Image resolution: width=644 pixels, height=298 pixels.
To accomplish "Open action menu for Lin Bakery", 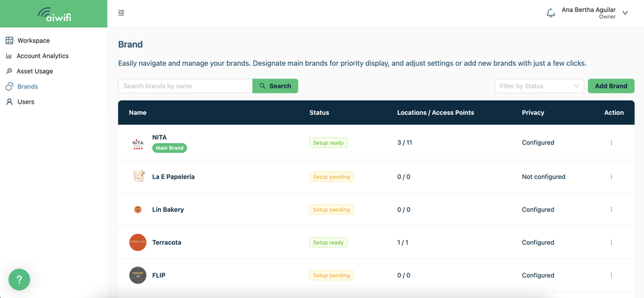I will click(x=611, y=210).
